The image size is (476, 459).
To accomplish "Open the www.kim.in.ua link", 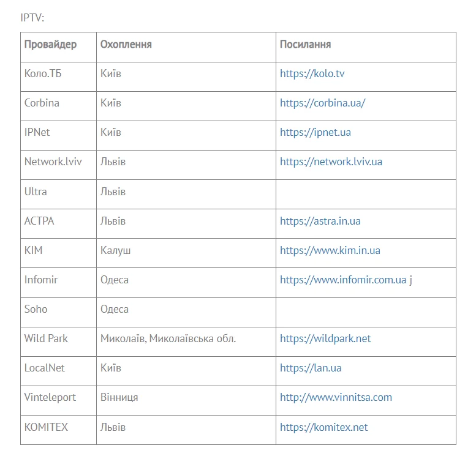I will click(x=330, y=250).
